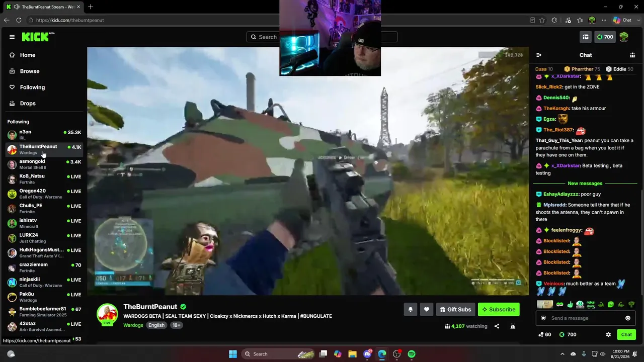This screenshot has height=362, width=644.
Task: Click the English language tag
Action: click(156, 325)
